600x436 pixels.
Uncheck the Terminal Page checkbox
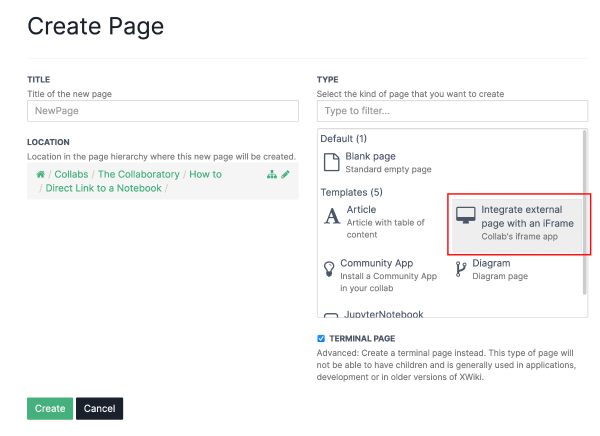pyautogui.click(x=321, y=338)
